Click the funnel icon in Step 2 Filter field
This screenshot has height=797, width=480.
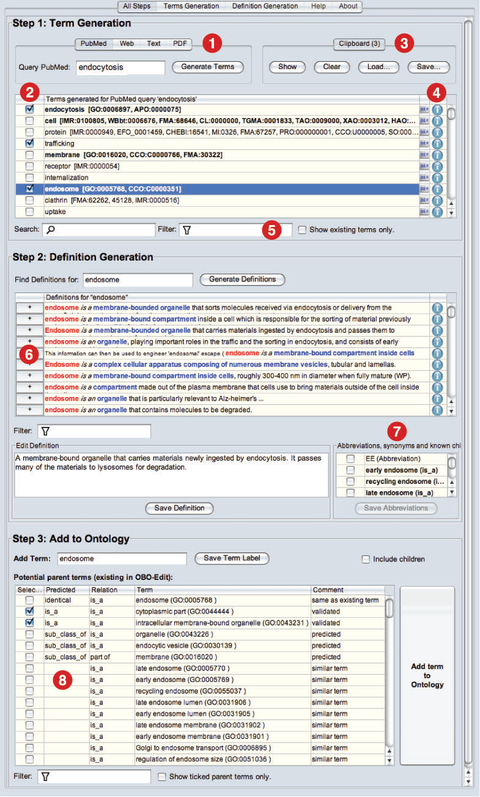pos(45,432)
